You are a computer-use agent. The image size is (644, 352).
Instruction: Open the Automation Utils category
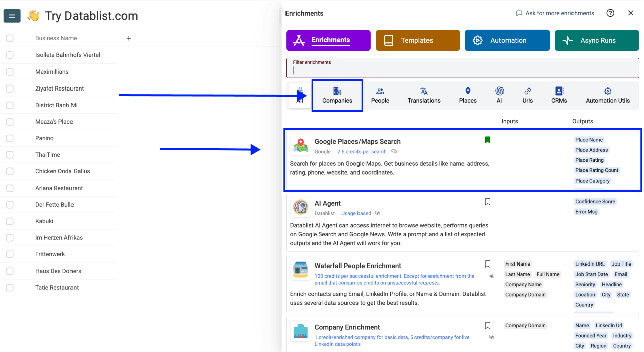click(x=608, y=95)
